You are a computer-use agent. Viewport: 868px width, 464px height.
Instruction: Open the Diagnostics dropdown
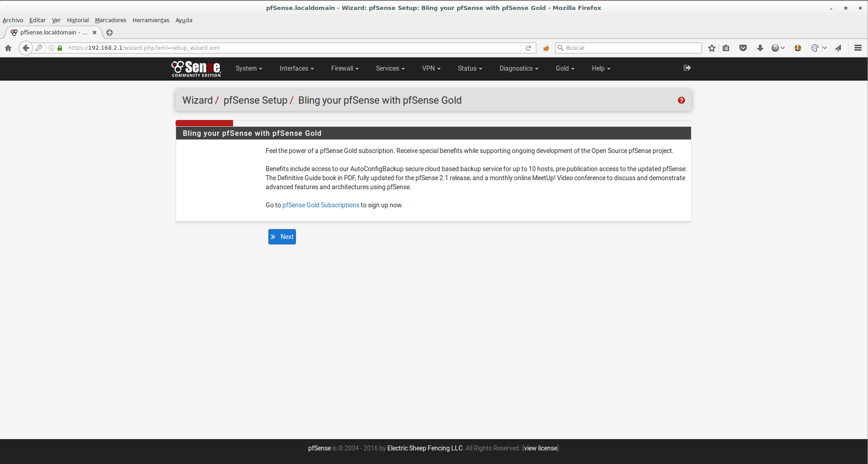tap(519, 68)
